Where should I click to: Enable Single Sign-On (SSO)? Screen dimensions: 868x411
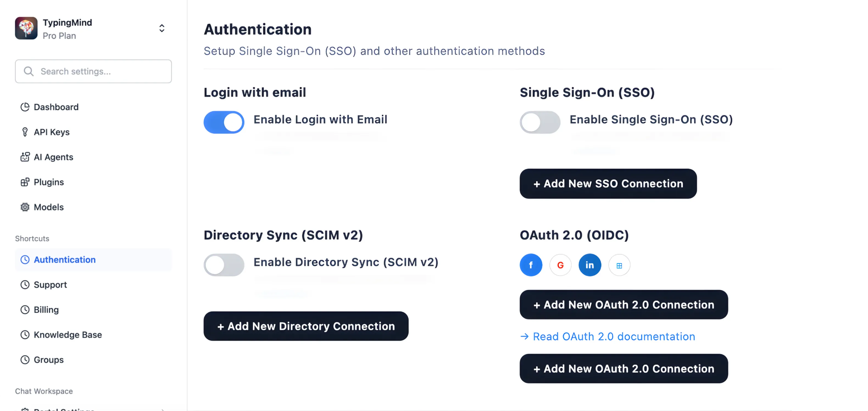coord(539,122)
